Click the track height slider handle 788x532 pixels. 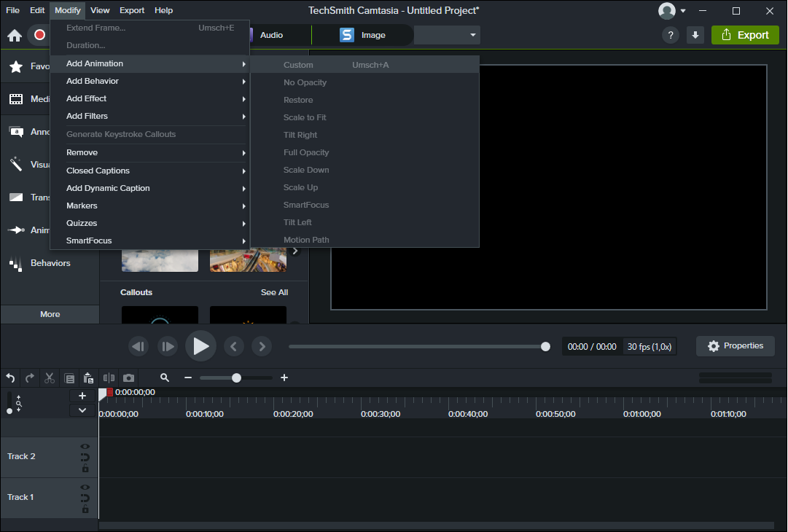coord(9,411)
